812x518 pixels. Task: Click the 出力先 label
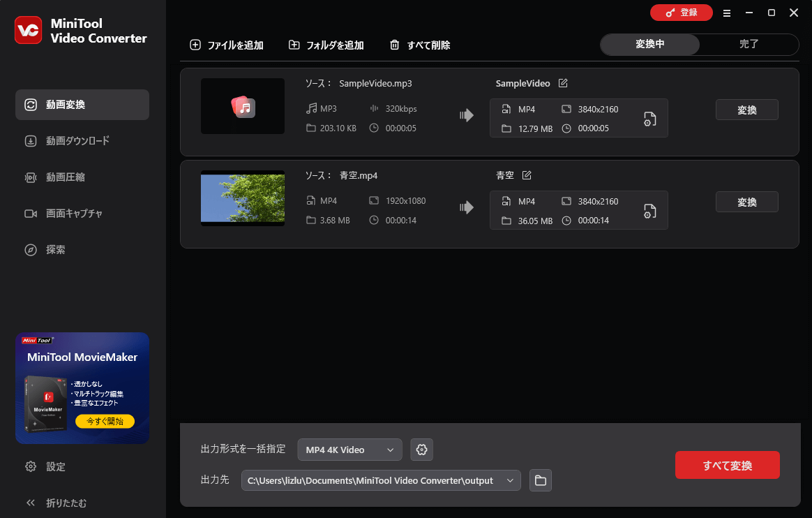point(215,480)
